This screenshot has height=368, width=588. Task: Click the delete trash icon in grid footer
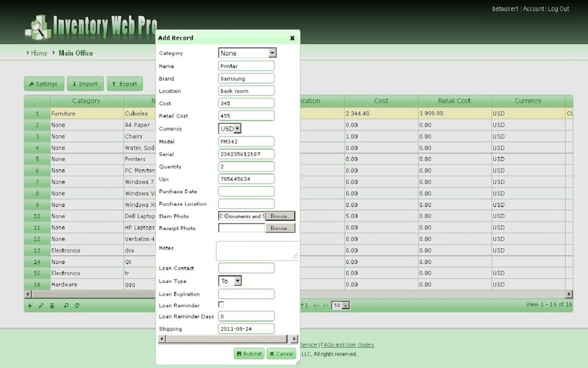pyautogui.click(x=52, y=306)
